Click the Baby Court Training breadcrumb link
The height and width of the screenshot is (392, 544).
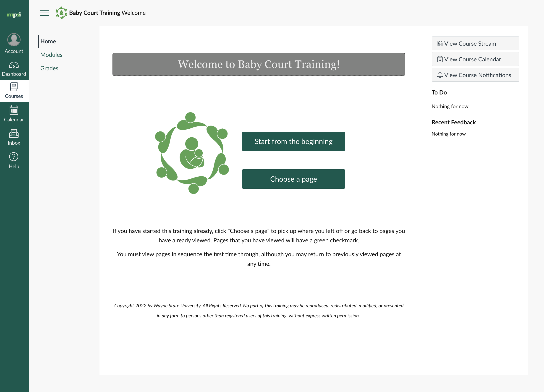click(x=94, y=13)
